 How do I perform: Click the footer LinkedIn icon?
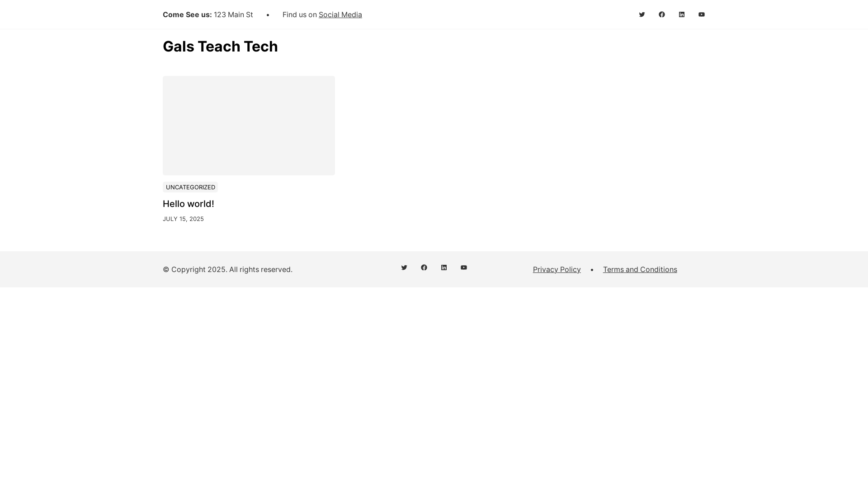444,267
